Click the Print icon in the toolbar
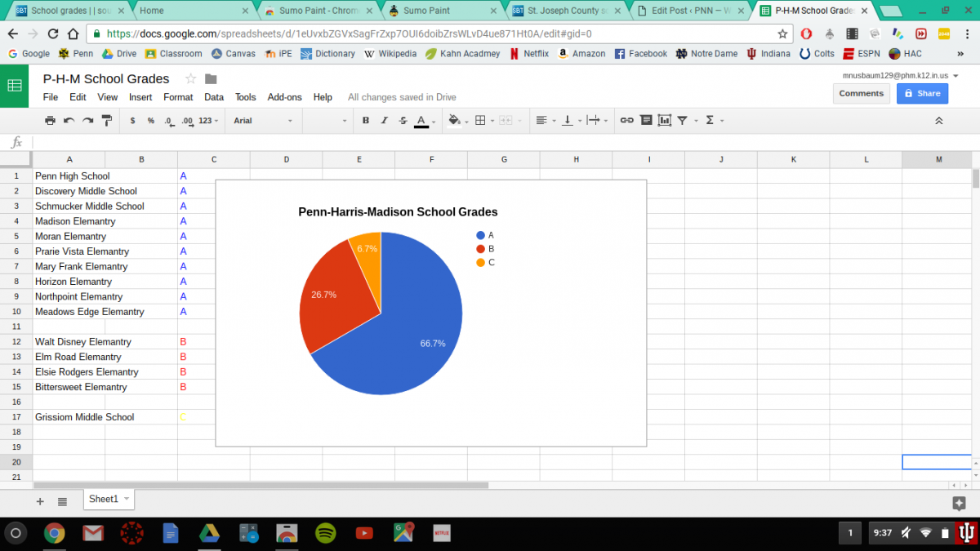 click(x=50, y=120)
